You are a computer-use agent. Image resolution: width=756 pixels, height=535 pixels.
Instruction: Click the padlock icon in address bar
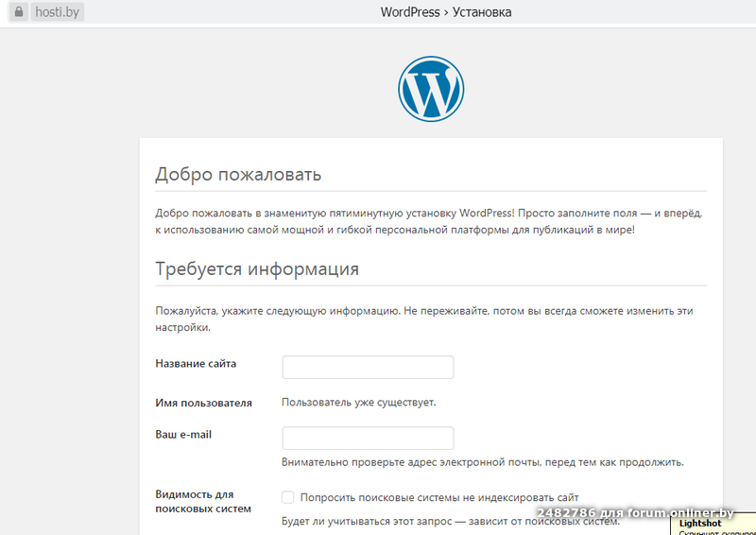(17, 13)
